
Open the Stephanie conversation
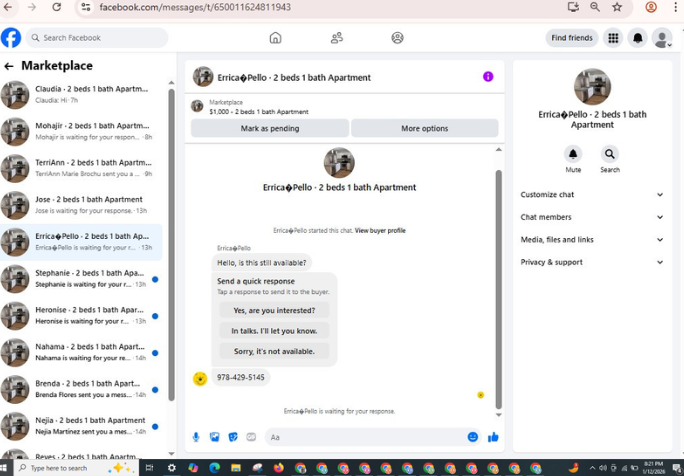point(81,279)
